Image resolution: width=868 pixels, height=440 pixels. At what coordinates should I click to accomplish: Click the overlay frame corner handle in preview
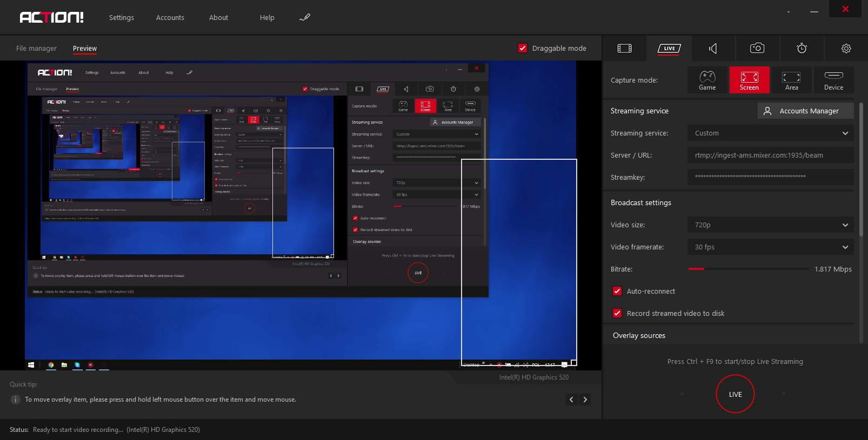574,363
